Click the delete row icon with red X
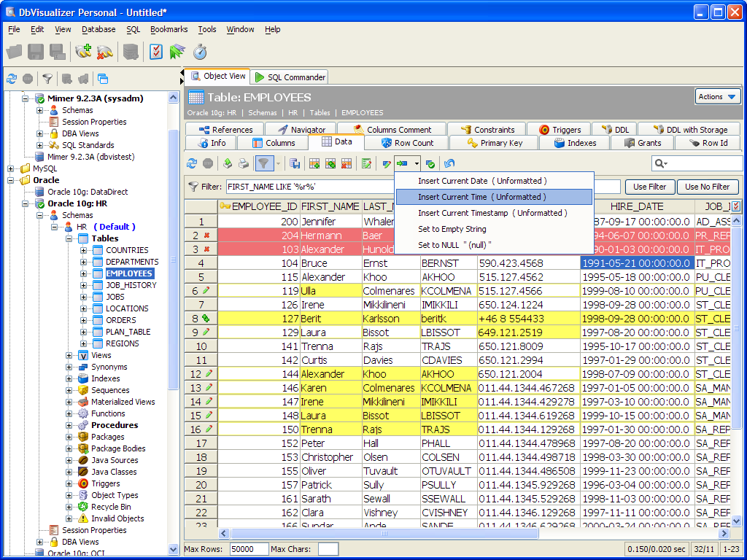Image resolution: width=747 pixels, height=560 pixels. click(x=347, y=164)
